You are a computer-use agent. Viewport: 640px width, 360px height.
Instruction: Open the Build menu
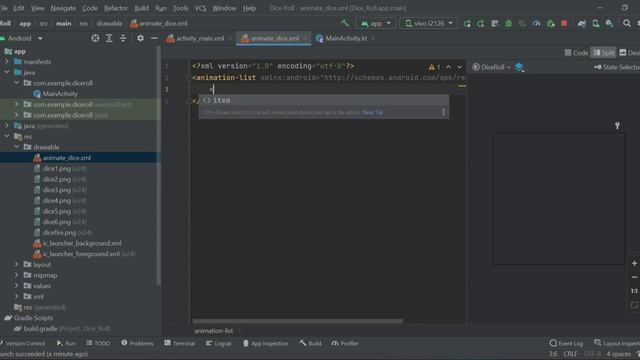click(141, 8)
